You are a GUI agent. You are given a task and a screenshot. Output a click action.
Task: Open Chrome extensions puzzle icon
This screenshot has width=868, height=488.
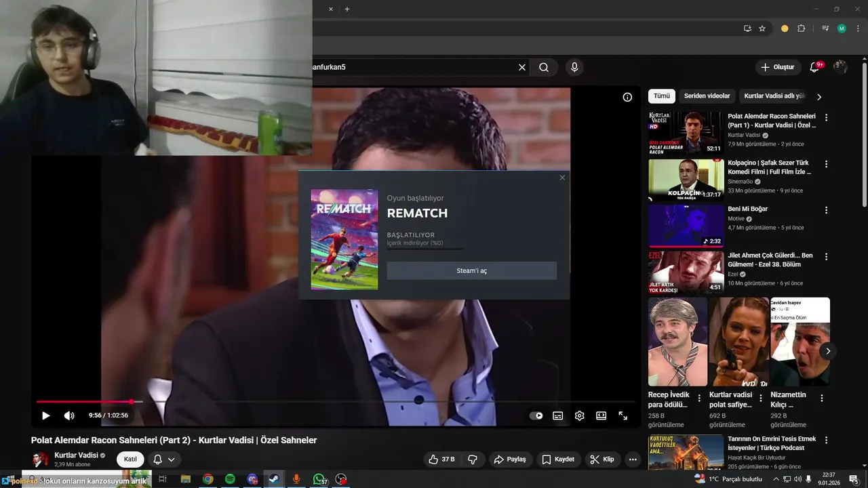(x=801, y=28)
